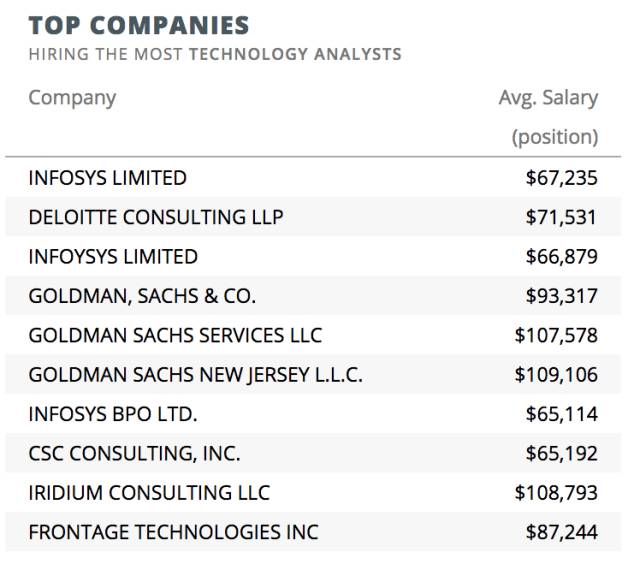This screenshot has width=640, height=582.
Task: Select GOLDMAN SACHS SERVICES LLC
Action: (175, 335)
